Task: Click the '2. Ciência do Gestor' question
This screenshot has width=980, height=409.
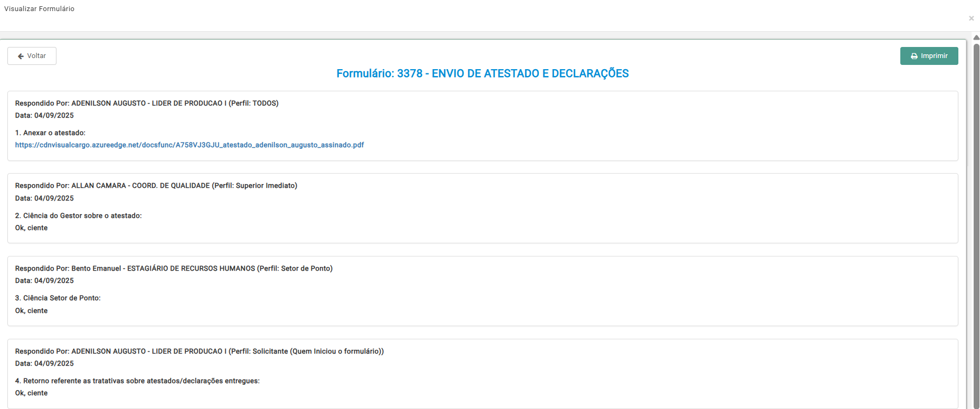Action: pos(78,216)
